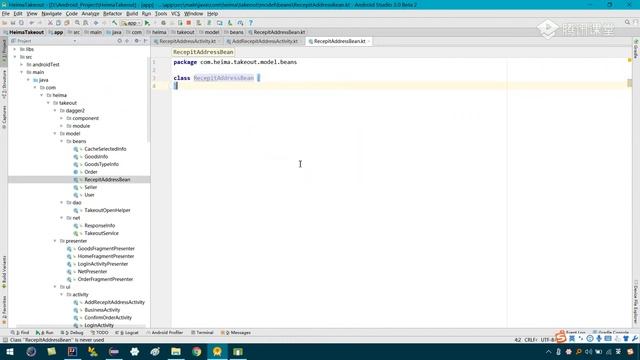The image size is (640, 360).
Task: Collapse the model package node
Action: [55, 133]
